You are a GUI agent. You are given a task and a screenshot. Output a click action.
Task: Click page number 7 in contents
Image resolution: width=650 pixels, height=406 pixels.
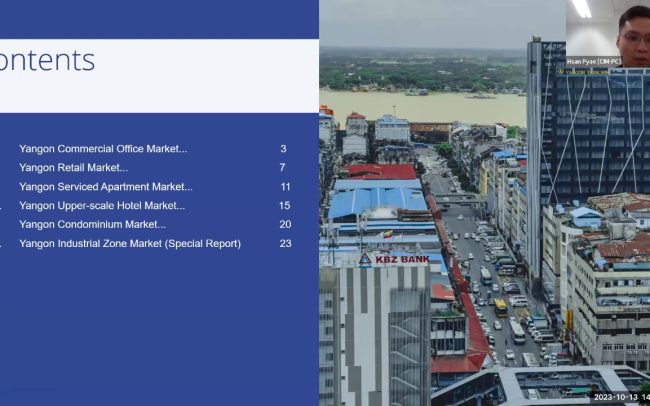[283, 168]
